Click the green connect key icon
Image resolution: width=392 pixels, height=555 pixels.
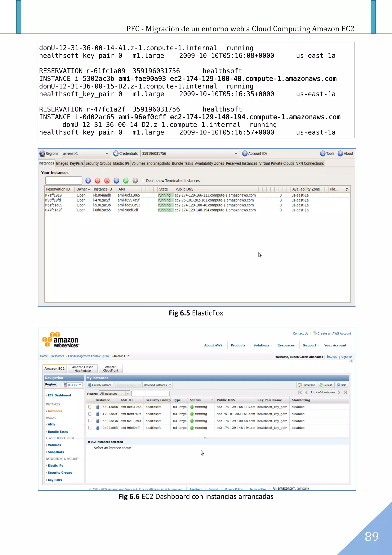(126, 181)
